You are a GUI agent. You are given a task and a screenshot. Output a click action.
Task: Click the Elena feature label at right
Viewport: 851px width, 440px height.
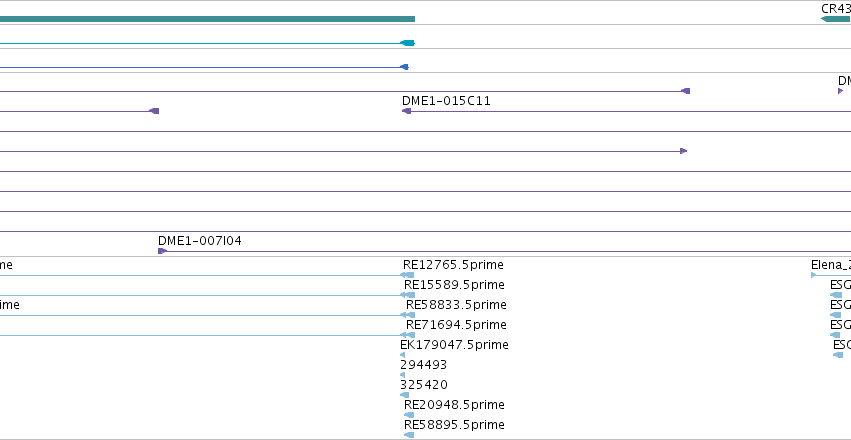[830, 265]
